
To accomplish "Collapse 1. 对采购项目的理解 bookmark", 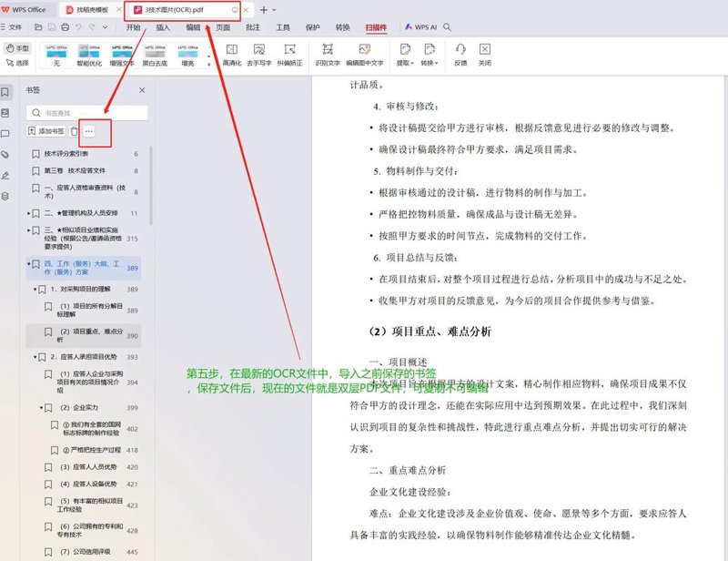I will (35, 289).
